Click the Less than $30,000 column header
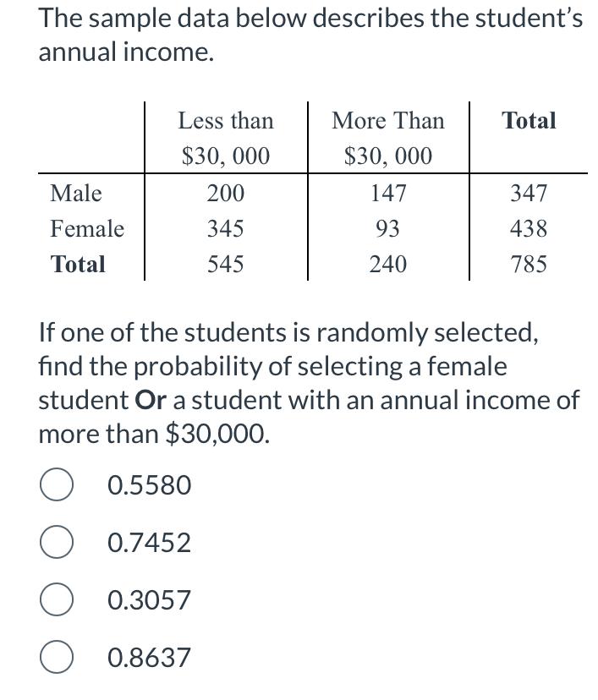The height and width of the screenshot is (700, 598). (226, 137)
